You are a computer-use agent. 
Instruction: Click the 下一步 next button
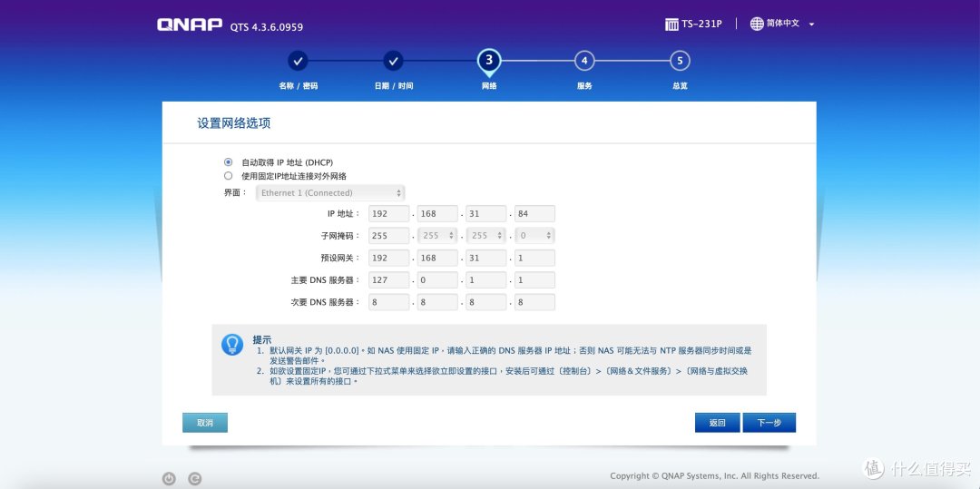(x=769, y=423)
